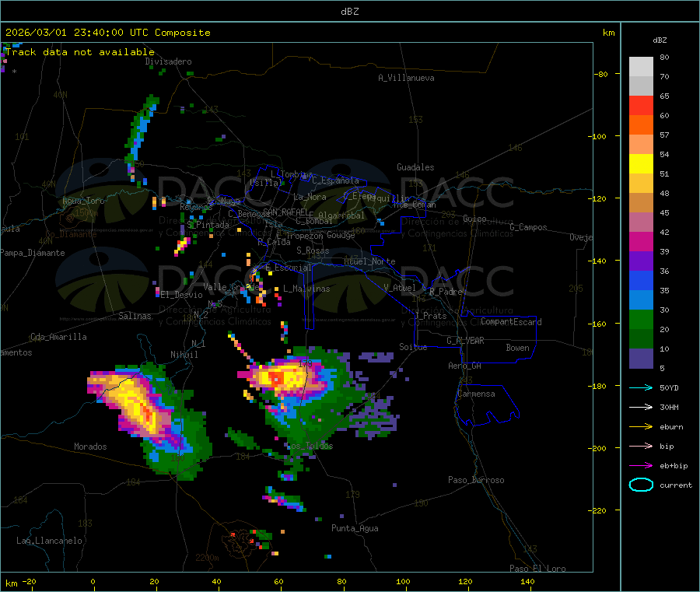This screenshot has width=700, height=592.
Task: Click the yellow eburn arrow icon
Action: 641,427
